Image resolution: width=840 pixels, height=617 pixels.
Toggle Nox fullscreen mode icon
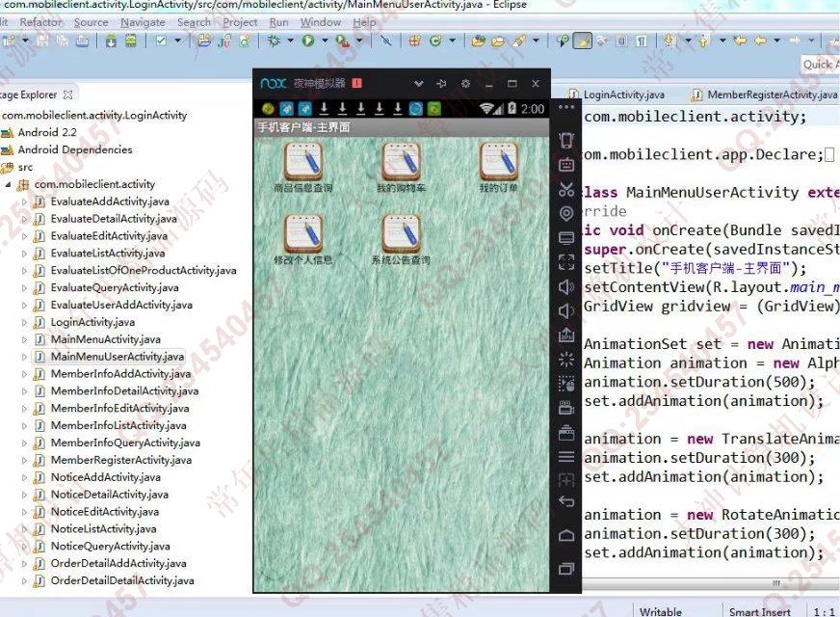coord(566,262)
